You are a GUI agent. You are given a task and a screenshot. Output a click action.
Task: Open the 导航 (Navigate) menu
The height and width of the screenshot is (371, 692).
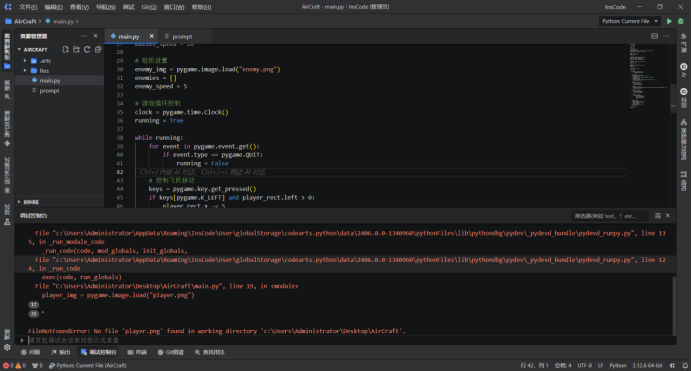pos(106,7)
